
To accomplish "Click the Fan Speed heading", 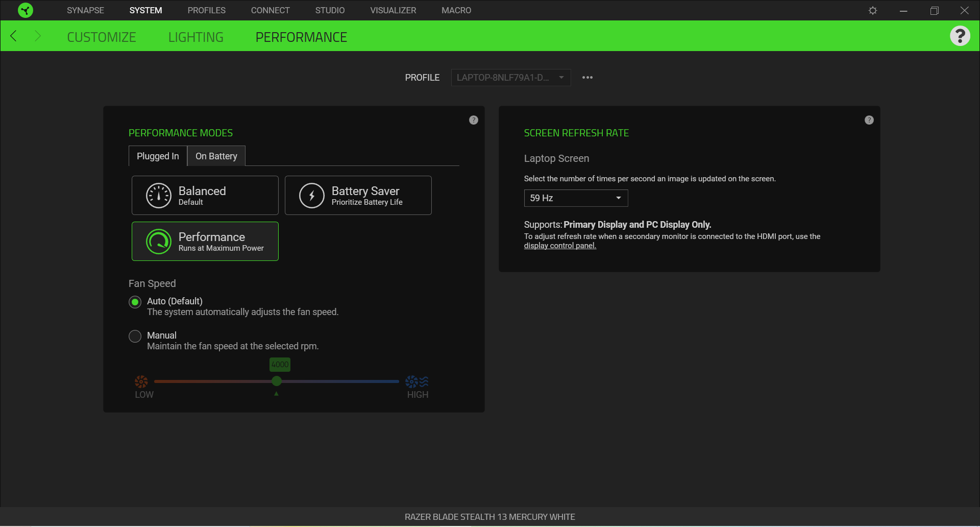I will click(152, 283).
